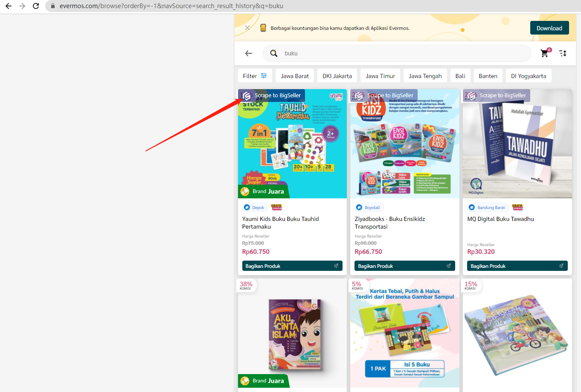Open the shopping cart icon
This screenshot has height=392, width=581.
[x=544, y=53]
